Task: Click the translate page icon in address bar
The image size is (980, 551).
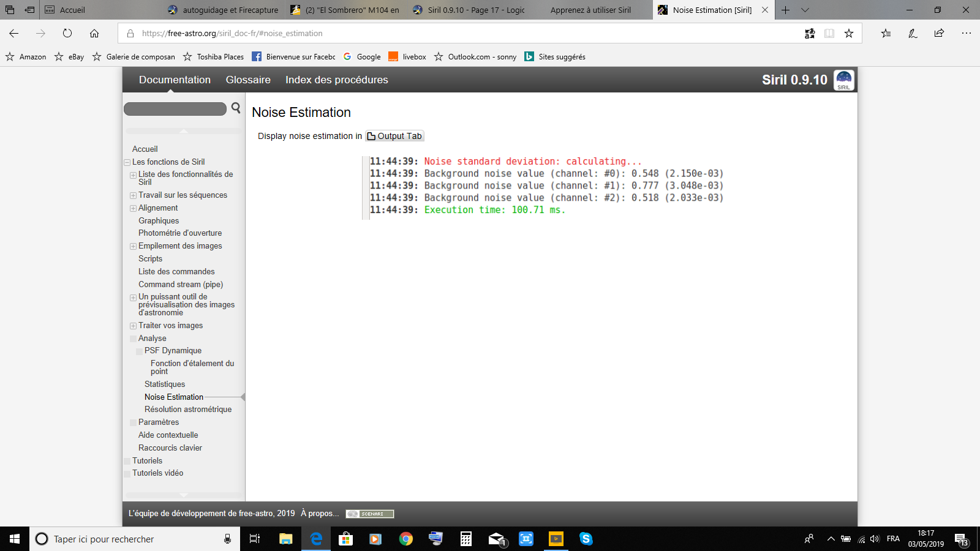Action: tap(810, 34)
